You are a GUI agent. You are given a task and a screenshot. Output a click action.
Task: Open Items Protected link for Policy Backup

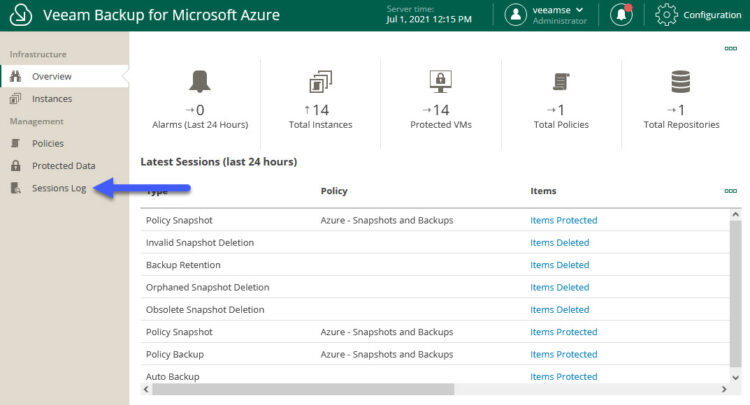click(x=563, y=354)
